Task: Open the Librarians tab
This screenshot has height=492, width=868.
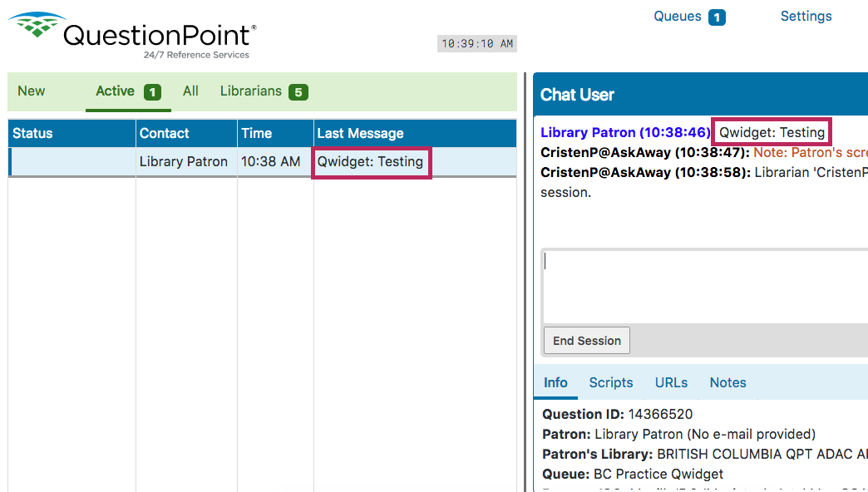Action: coord(252,91)
